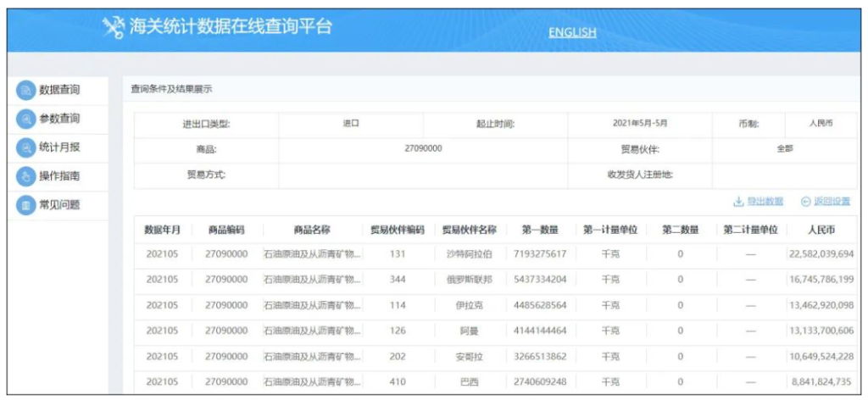Click the amount 16,745,786,199
868x400 pixels.
(x=822, y=280)
